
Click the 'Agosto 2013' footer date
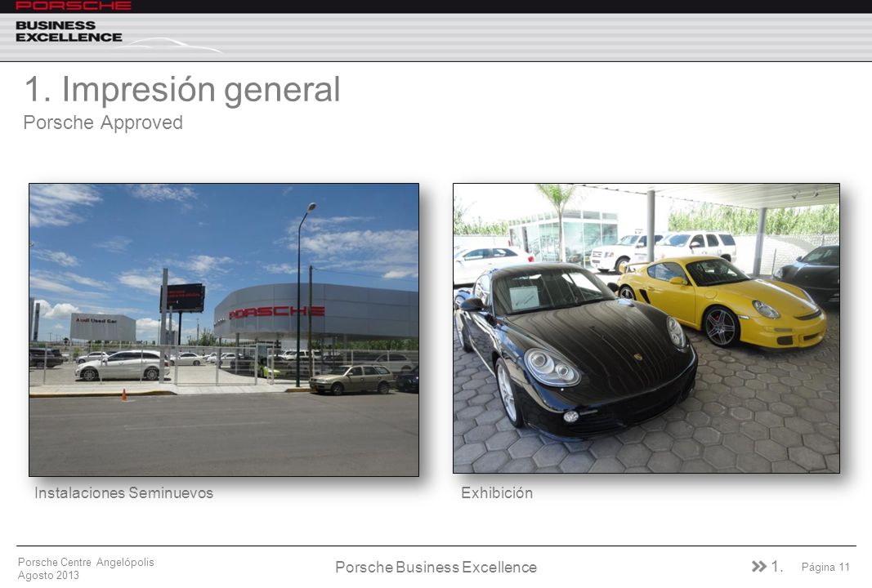tap(48, 575)
